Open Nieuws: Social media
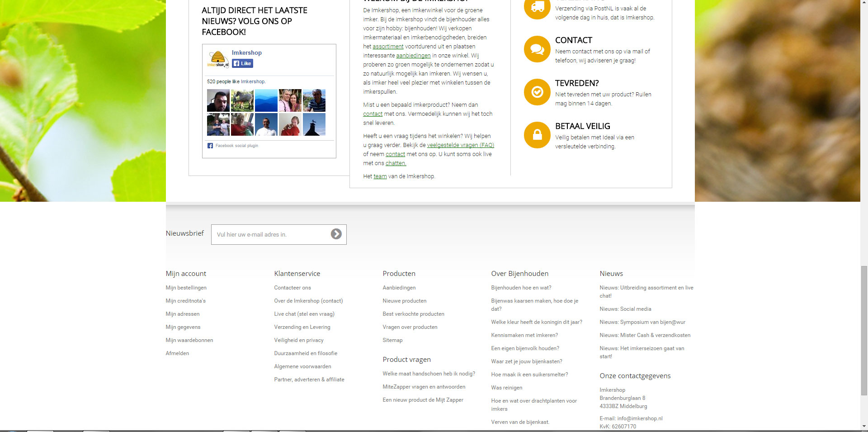Image resolution: width=868 pixels, height=432 pixels. click(626, 309)
